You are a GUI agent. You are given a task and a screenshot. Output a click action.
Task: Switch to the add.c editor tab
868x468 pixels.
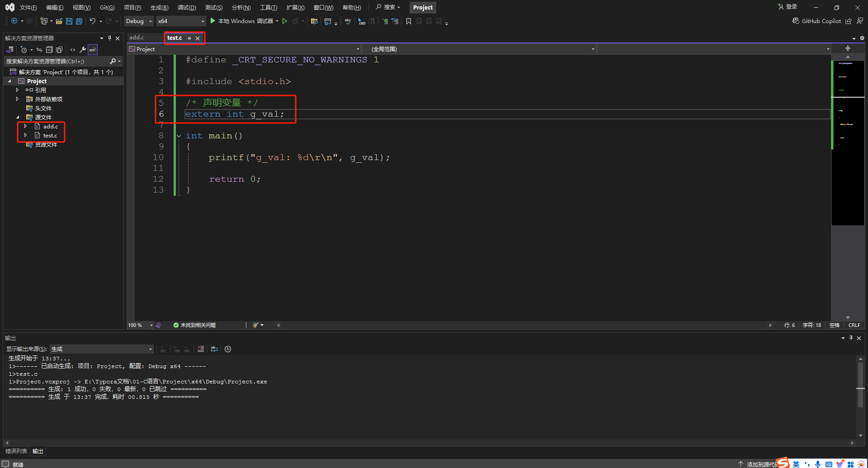pyautogui.click(x=137, y=38)
